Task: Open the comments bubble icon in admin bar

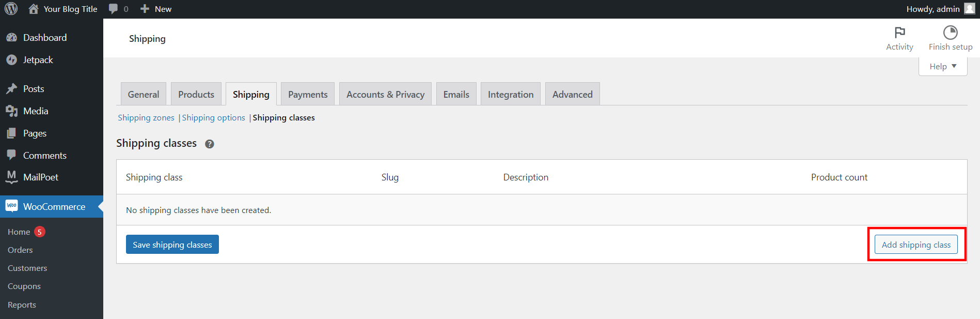Action: click(114, 9)
